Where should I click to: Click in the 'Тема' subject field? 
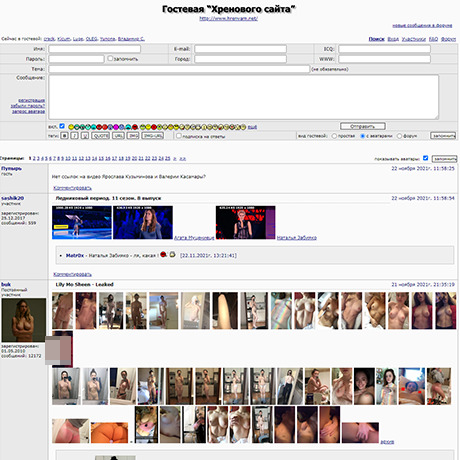[x=179, y=69]
